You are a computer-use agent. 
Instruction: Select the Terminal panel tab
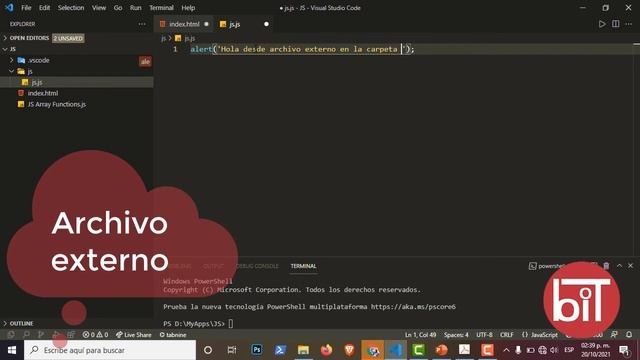tap(303, 266)
